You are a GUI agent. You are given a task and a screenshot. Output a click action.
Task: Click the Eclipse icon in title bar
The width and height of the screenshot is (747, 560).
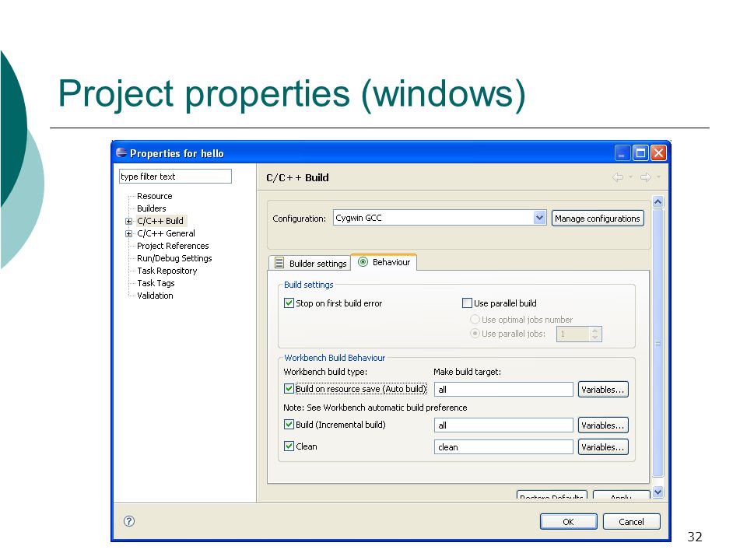(121, 153)
